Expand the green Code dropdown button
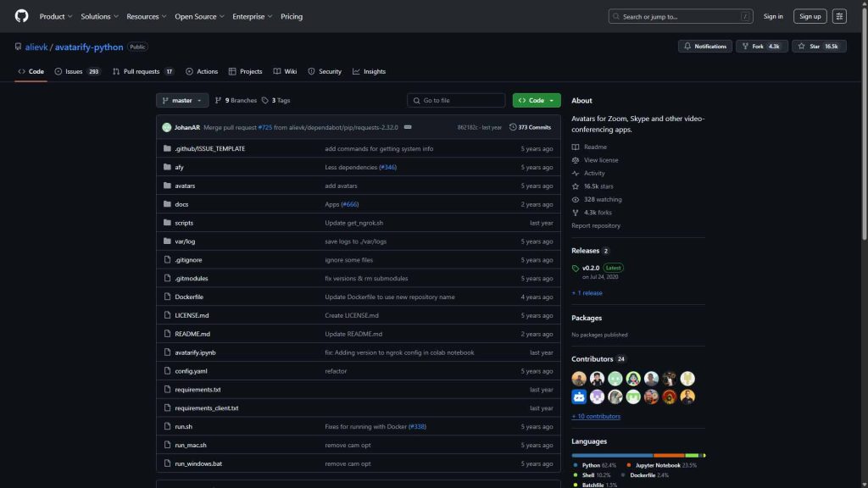Image resolution: width=868 pixels, height=488 pixels. pos(537,100)
